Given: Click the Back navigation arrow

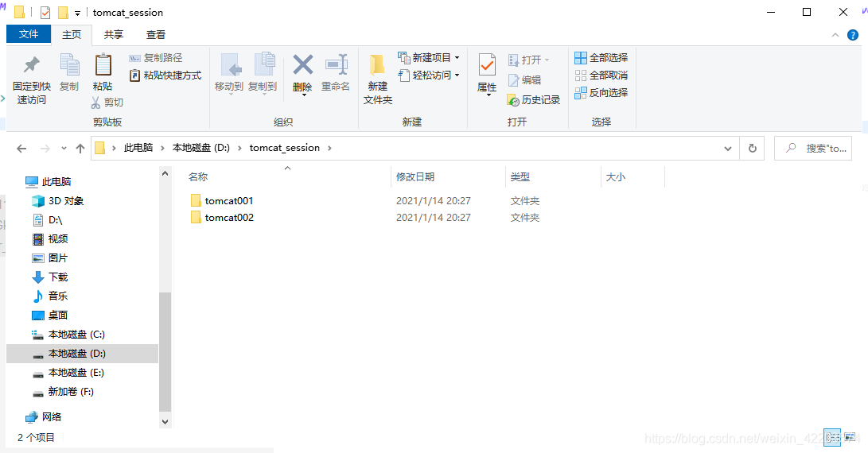Looking at the screenshot, I should (x=21, y=149).
